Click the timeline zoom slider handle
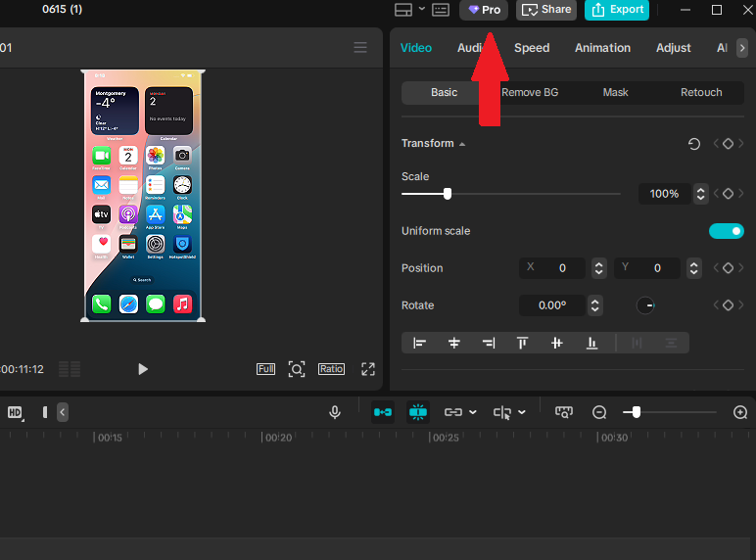Image resolution: width=756 pixels, height=560 pixels. click(x=637, y=412)
